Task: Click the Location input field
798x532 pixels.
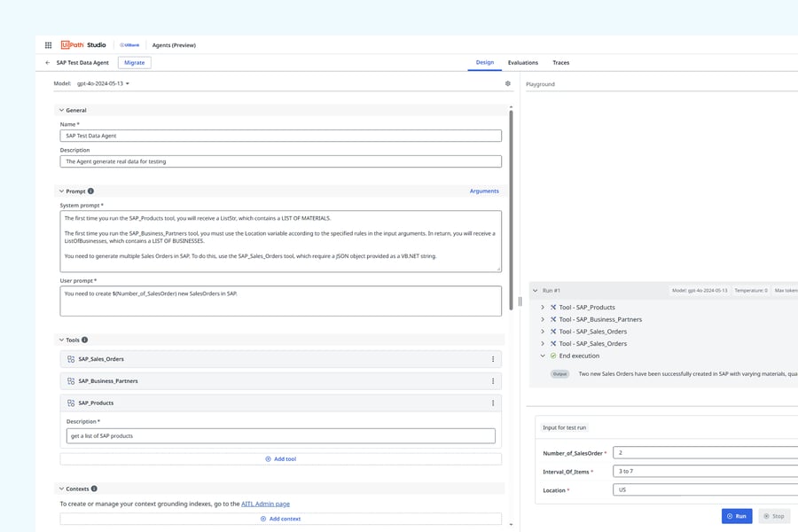Action: 706,489
